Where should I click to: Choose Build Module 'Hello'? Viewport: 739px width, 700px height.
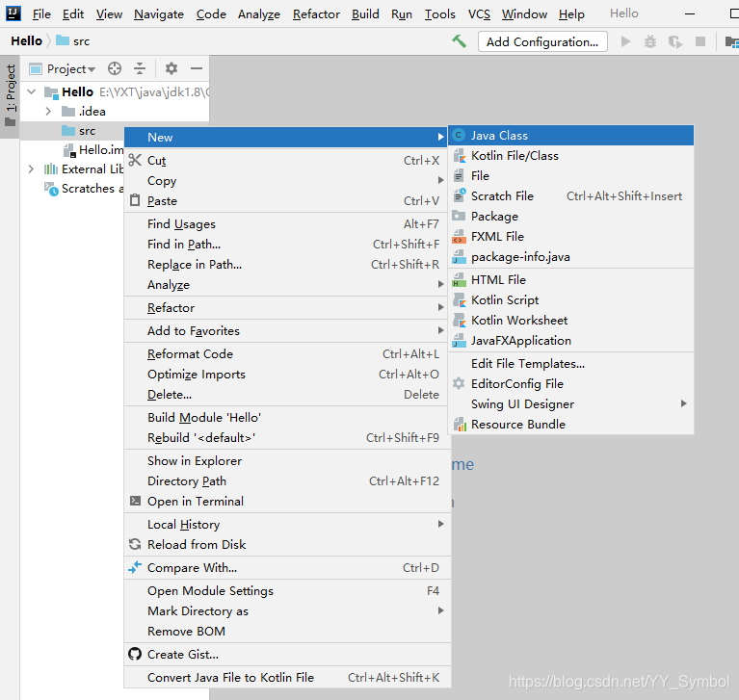coord(287,417)
